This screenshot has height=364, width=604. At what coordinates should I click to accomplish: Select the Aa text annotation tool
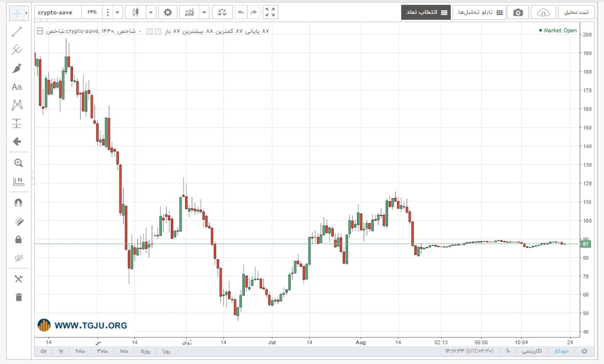(17, 87)
